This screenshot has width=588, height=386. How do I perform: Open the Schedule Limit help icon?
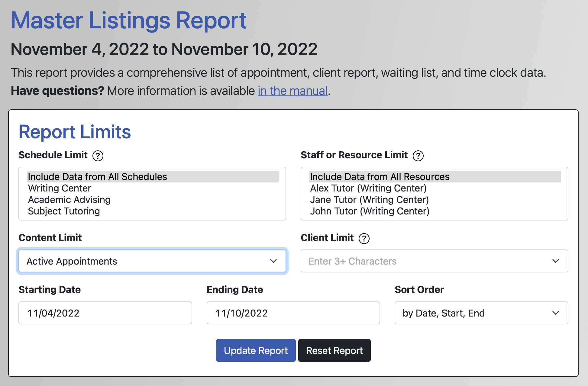(x=98, y=156)
